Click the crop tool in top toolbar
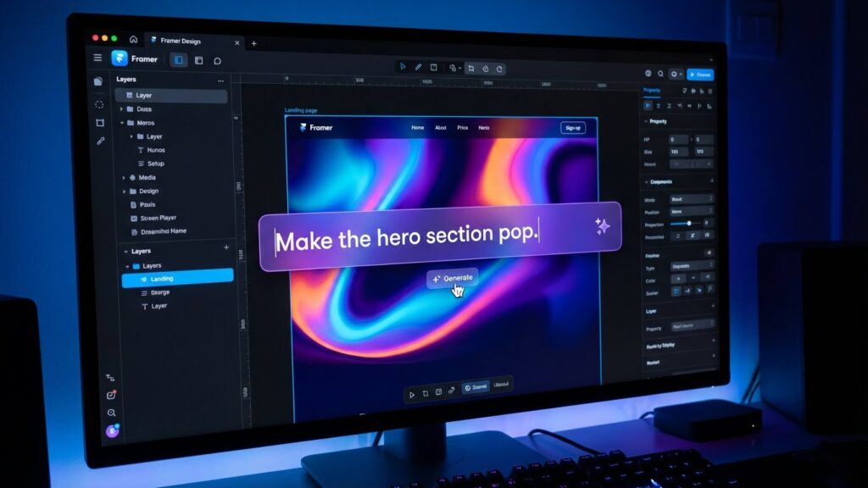Viewport: 868px width, 488px height. (470, 69)
